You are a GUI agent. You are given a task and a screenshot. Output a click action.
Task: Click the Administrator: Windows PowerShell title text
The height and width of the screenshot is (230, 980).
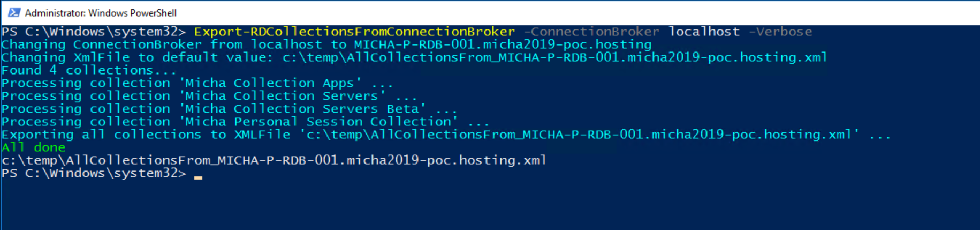101,13
